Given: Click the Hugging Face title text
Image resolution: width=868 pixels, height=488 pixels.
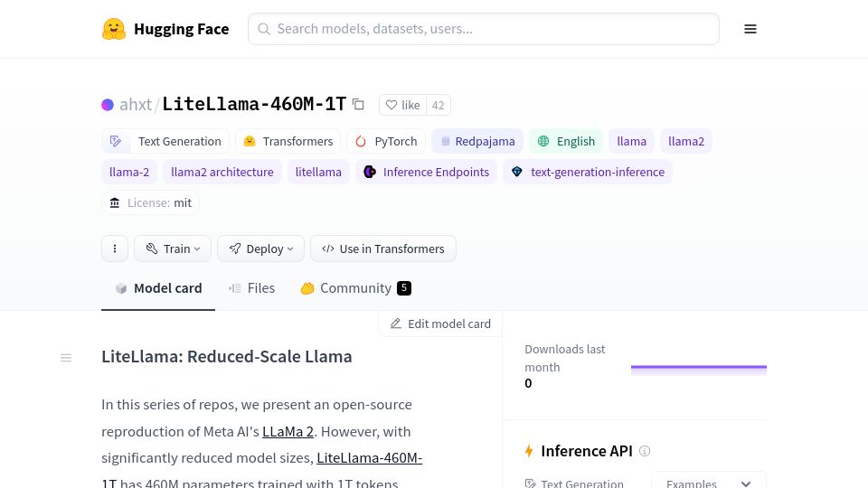Looking at the screenshot, I should point(182,29).
